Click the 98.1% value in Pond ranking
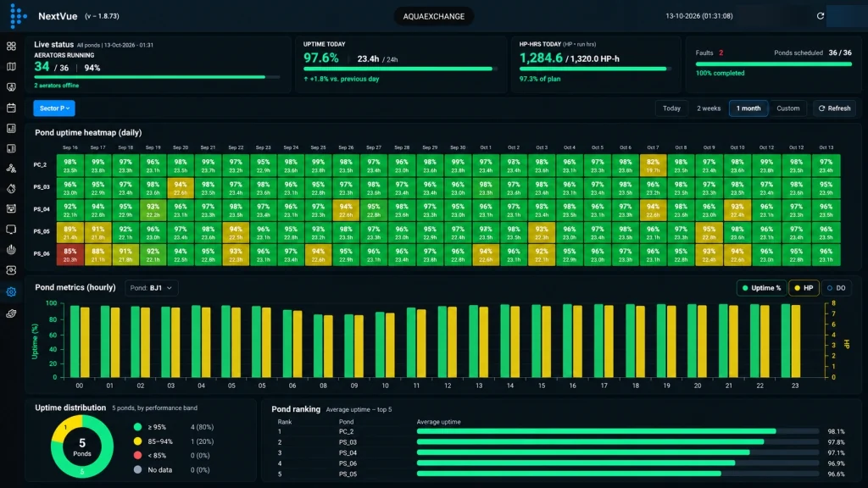The width and height of the screenshot is (868, 488). [836, 431]
